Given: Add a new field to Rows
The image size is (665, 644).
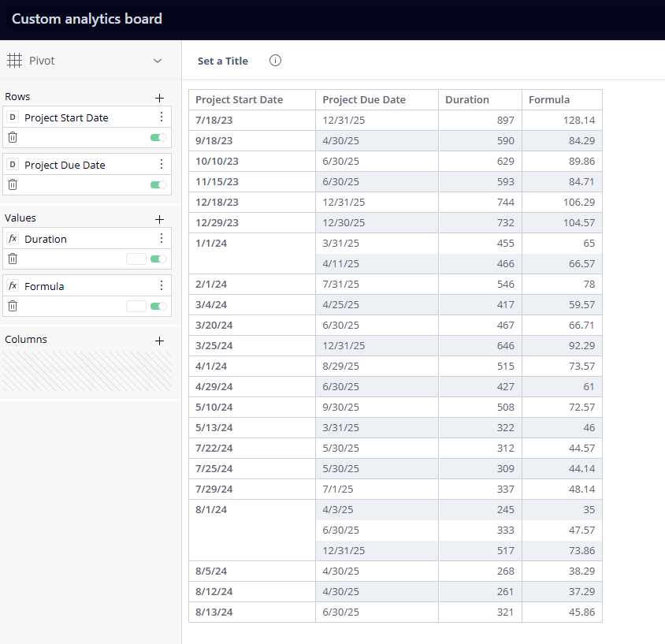Looking at the screenshot, I should [x=159, y=98].
